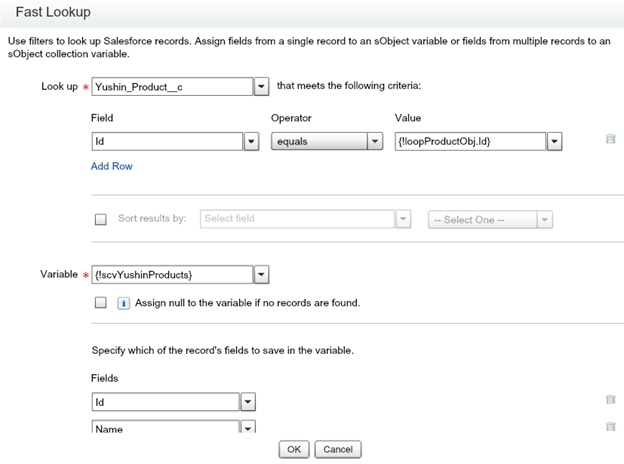Open the Variable picker dropdown arrow

pyautogui.click(x=261, y=273)
